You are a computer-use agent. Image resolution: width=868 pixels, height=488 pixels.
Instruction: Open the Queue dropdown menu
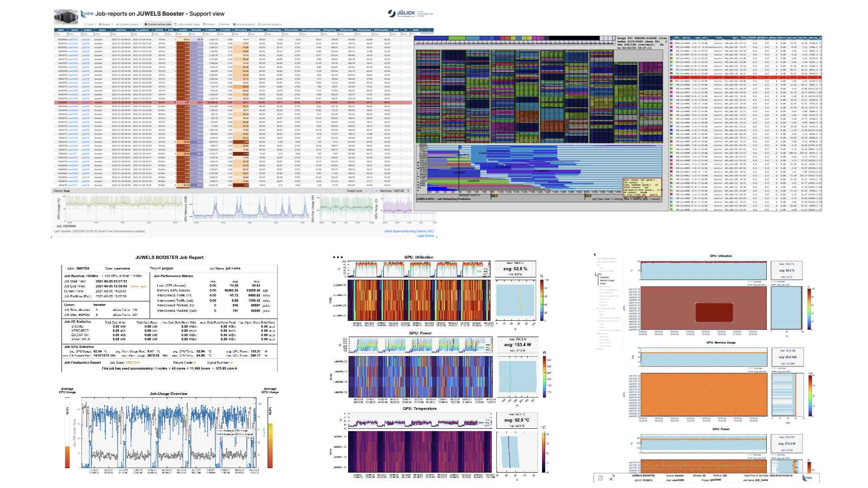[107, 24]
